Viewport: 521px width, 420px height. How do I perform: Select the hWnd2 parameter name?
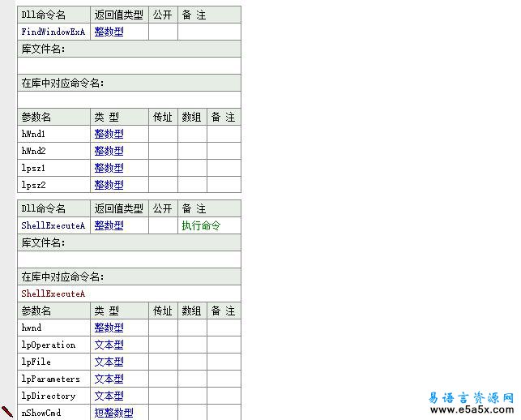[x=33, y=151]
